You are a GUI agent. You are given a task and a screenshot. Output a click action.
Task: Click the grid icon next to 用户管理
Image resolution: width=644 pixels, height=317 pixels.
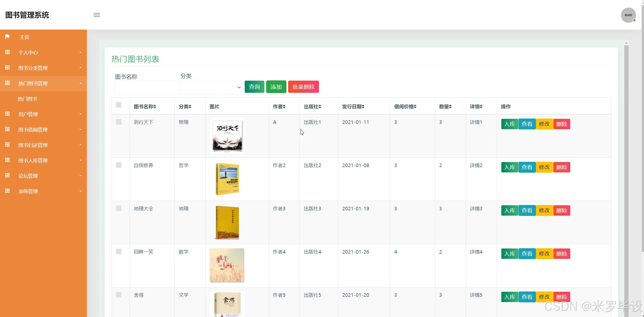[x=7, y=114]
